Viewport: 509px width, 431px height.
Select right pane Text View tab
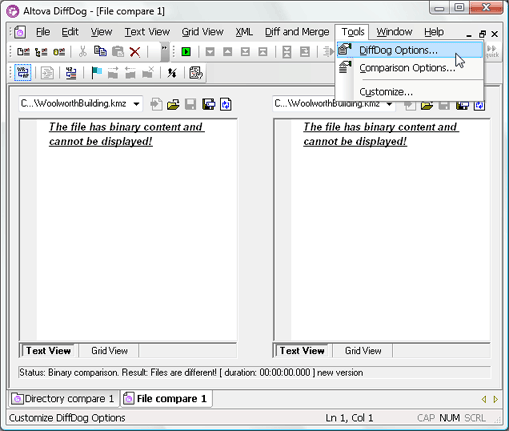click(302, 351)
